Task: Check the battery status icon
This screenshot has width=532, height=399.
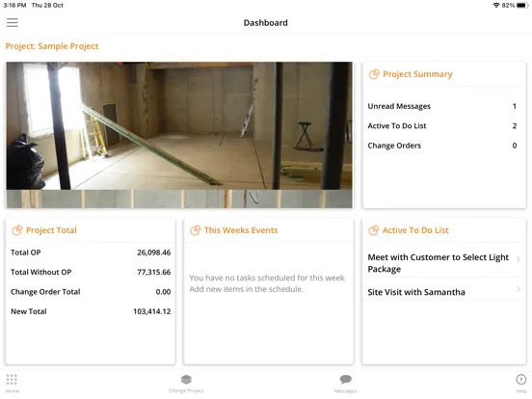Action: pos(522,5)
